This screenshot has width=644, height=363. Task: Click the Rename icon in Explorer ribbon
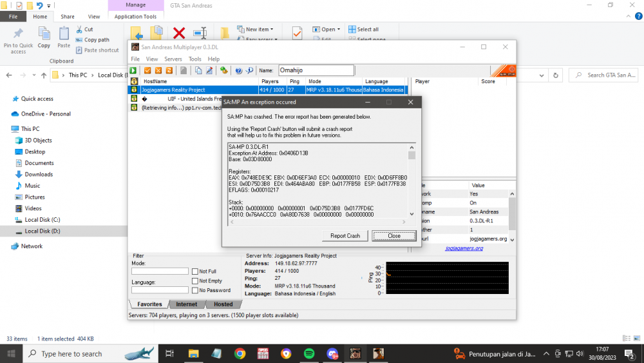tap(200, 33)
